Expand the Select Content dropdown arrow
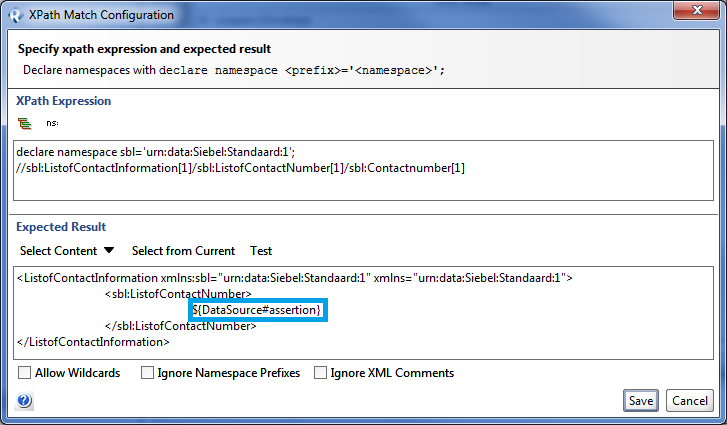The width and height of the screenshot is (727, 425). (109, 251)
